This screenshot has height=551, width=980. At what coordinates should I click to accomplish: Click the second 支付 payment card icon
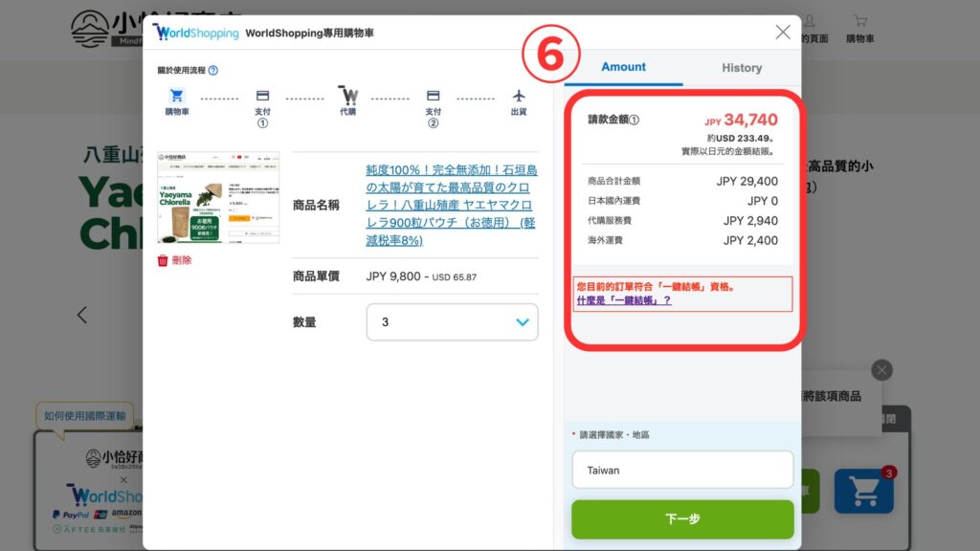(x=433, y=96)
